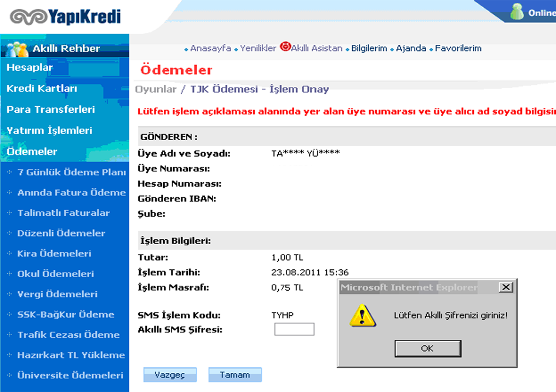The height and width of the screenshot is (392, 556).
Task: Click the dialog message Lütfen Akıllı Şifrenizi giriniz!
Action: click(x=451, y=315)
